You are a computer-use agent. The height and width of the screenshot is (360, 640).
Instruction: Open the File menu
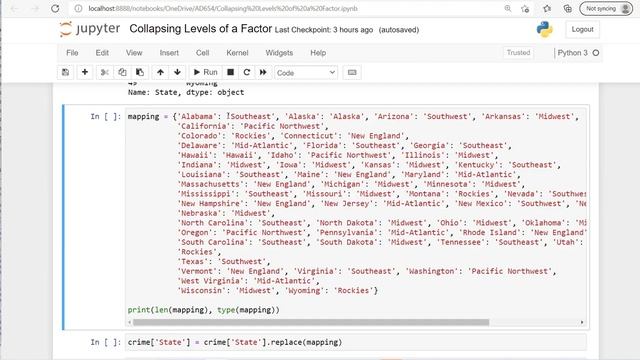72,53
